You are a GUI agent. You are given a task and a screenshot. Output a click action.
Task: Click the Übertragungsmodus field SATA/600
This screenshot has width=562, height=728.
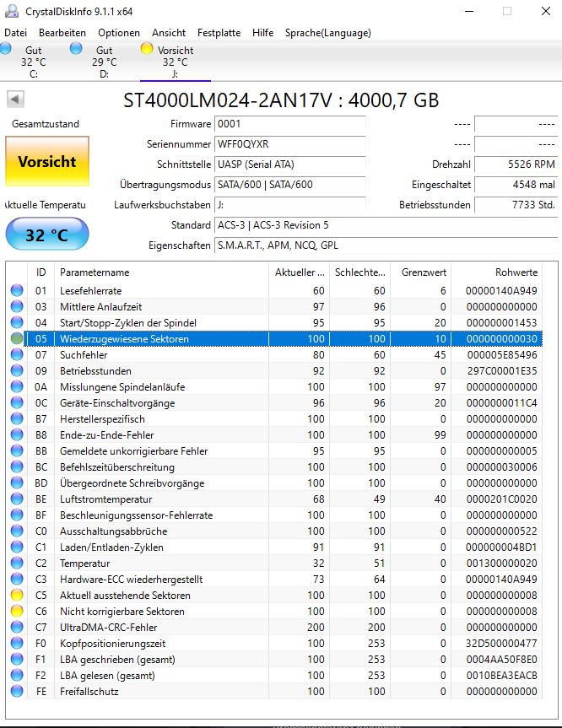coord(289,185)
